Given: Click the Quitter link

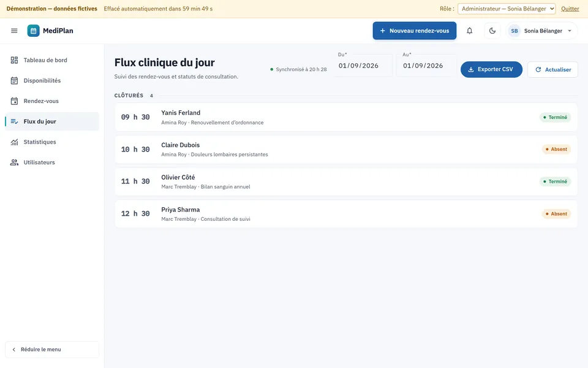Looking at the screenshot, I should 570,9.
